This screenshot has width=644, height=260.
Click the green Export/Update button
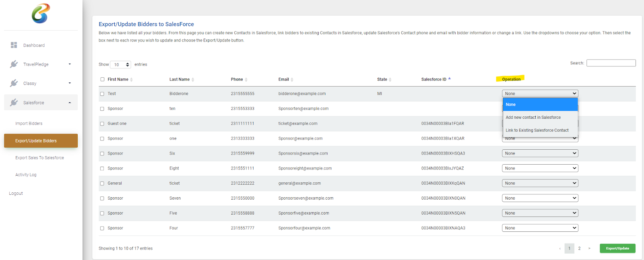pyautogui.click(x=617, y=248)
